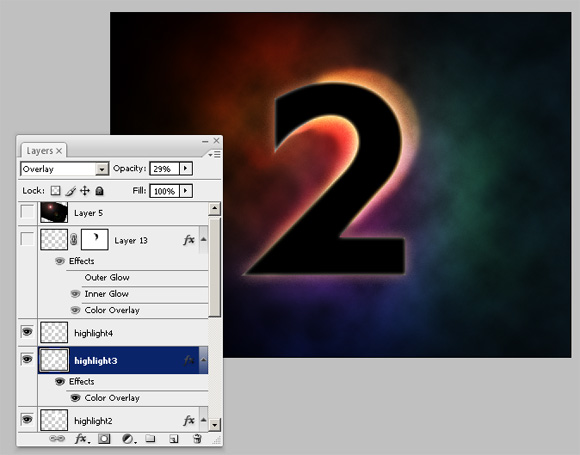Screen dimensions: 580x455
Task: Enable lock transparent pixels
Action: [x=55, y=191]
